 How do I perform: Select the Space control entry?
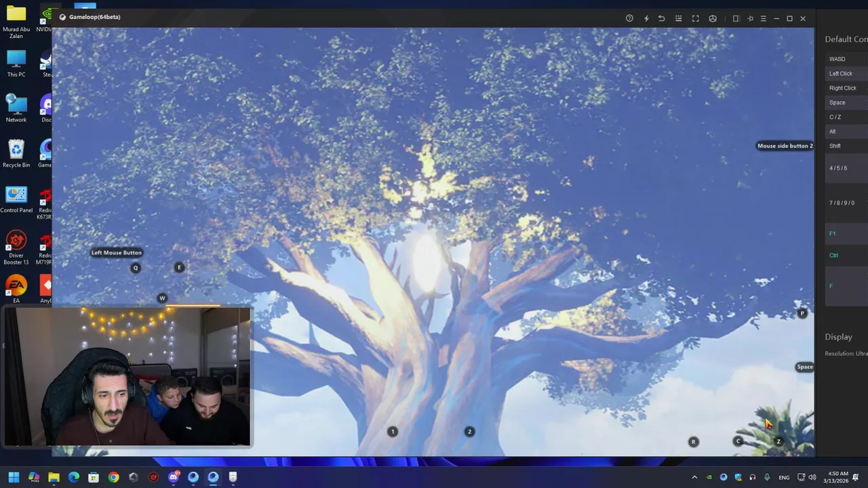[x=846, y=102]
